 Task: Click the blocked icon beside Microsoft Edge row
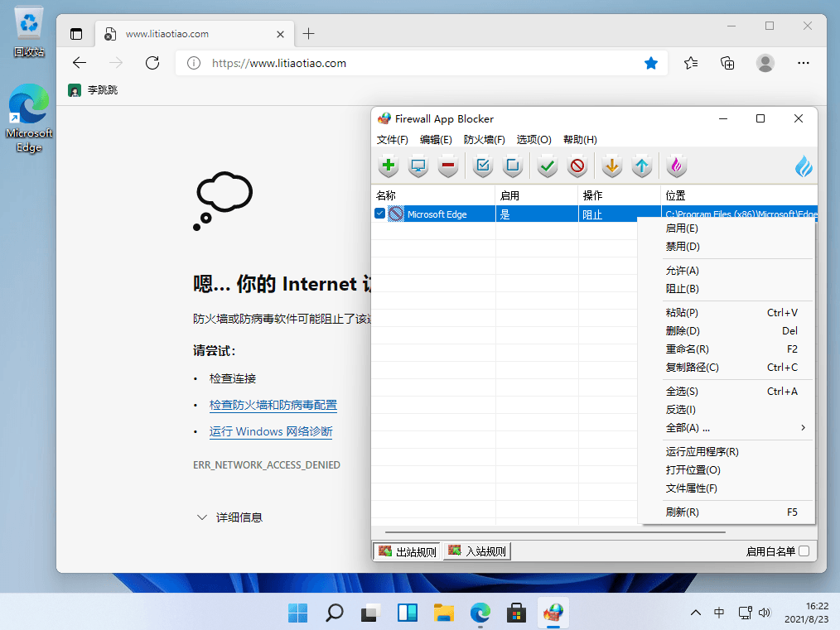[x=396, y=214]
